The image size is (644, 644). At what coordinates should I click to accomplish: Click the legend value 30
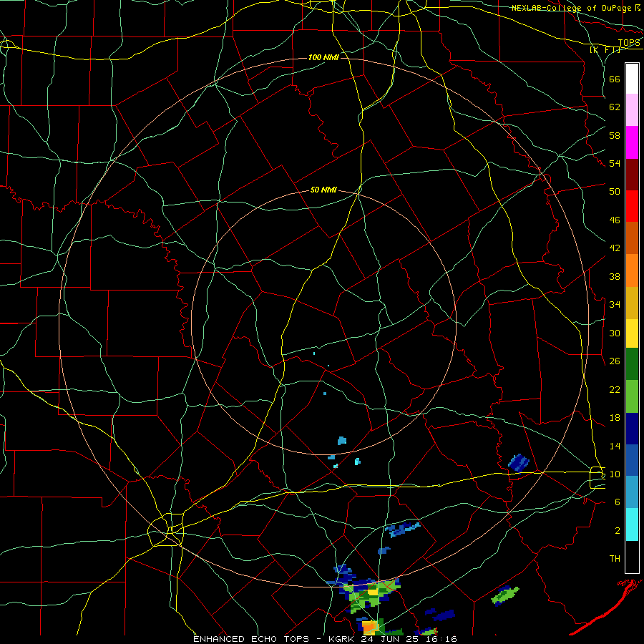(615, 333)
